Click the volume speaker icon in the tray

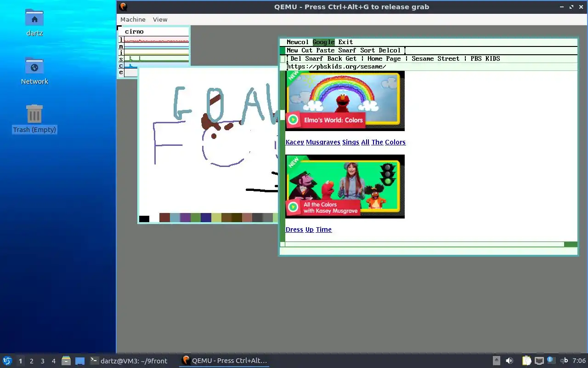509,361
